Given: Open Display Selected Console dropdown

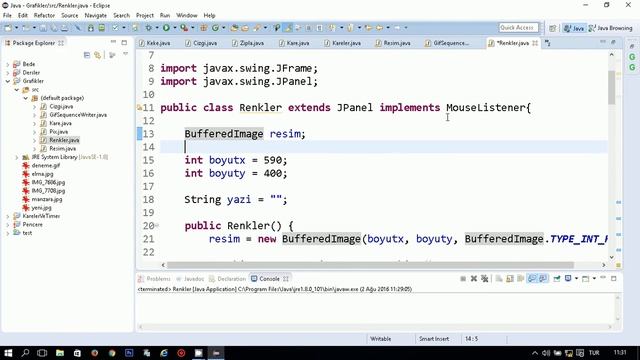Looking at the screenshot, I should (576, 279).
